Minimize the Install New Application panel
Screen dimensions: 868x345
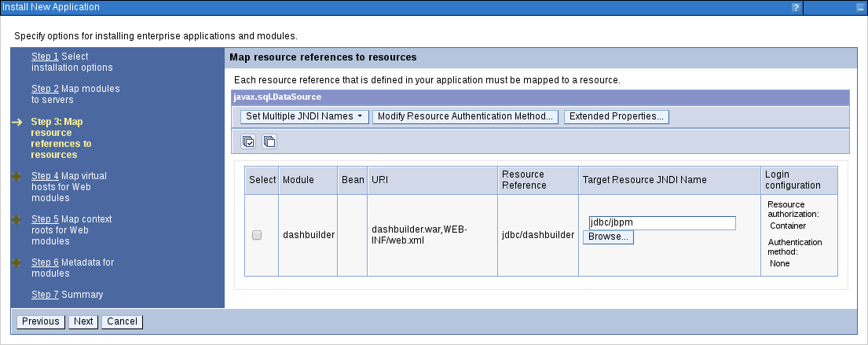[859, 7]
